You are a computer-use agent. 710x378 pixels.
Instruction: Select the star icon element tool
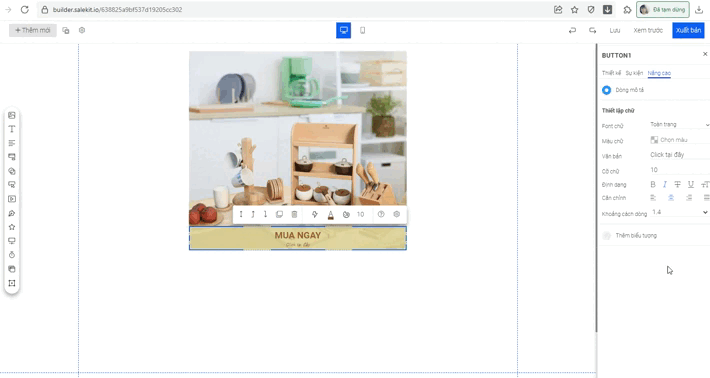point(12,227)
